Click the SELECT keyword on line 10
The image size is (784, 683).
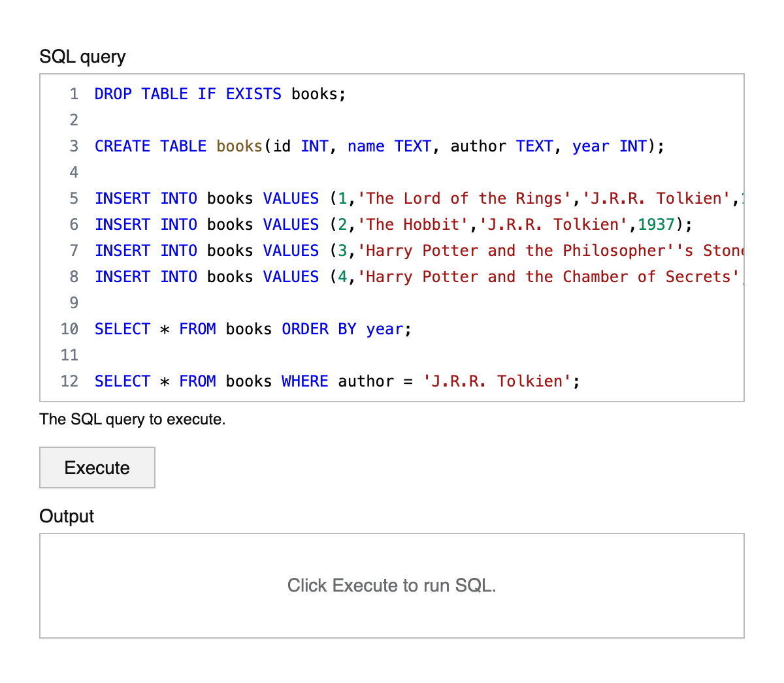pos(122,329)
